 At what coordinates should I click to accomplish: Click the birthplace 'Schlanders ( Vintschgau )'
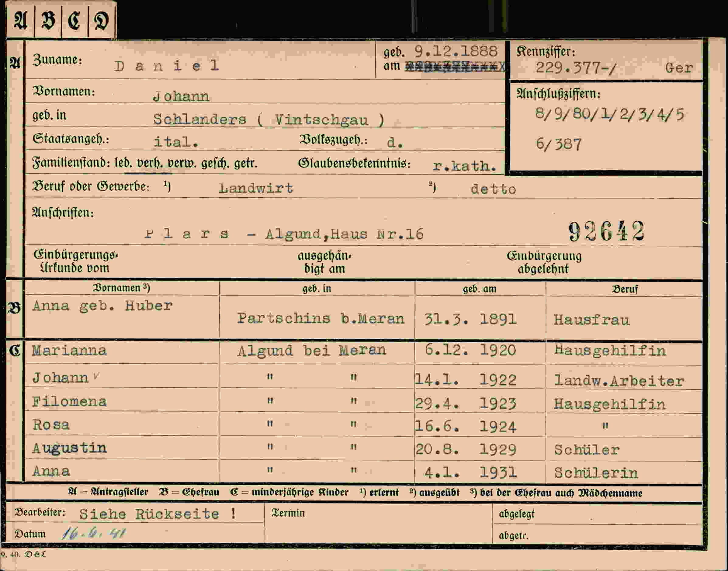click(269, 120)
